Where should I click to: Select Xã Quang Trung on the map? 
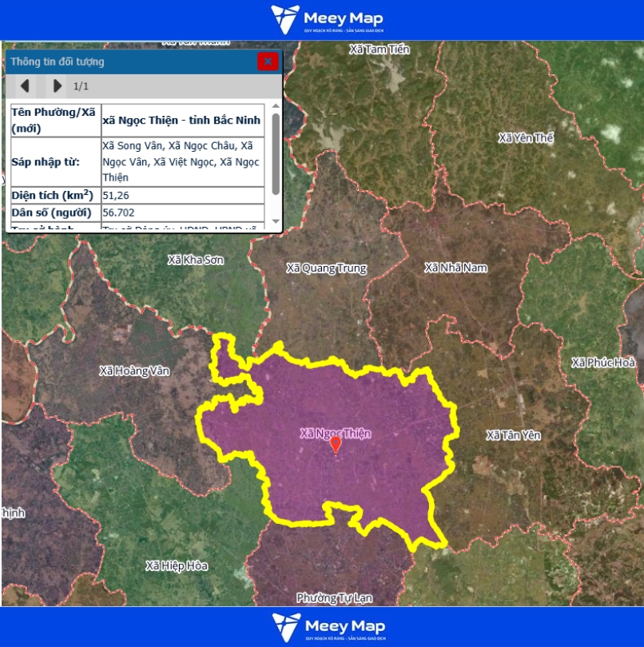pyautogui.click(x=326, y=268)
